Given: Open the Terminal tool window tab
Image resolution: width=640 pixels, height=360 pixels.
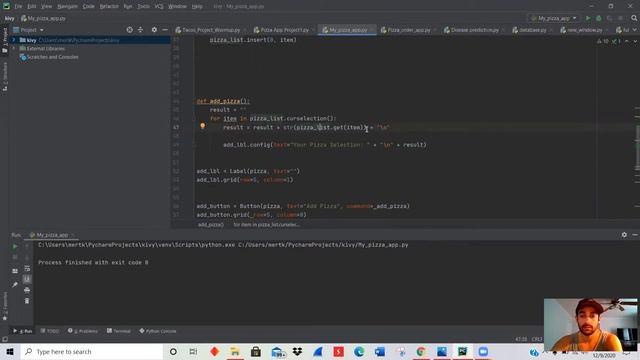Looking at the screenshot, I should 119,331.
